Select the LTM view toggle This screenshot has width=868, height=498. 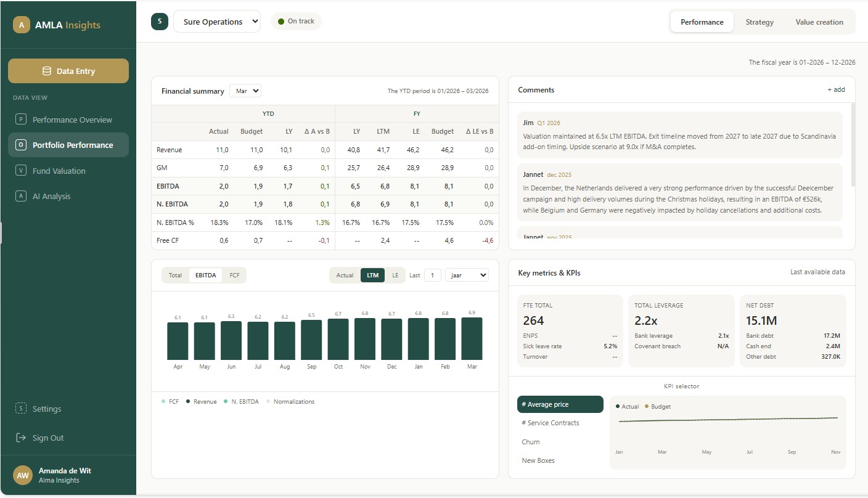(373, 276)
